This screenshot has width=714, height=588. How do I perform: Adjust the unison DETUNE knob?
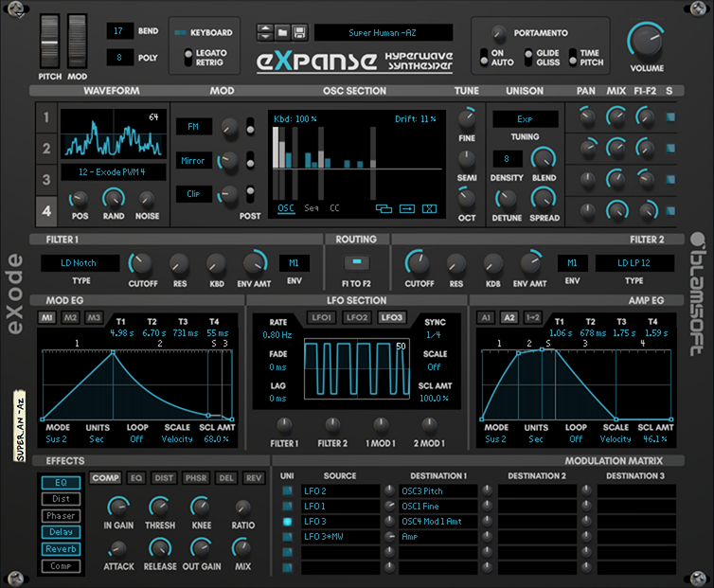(x=506, y=199)
